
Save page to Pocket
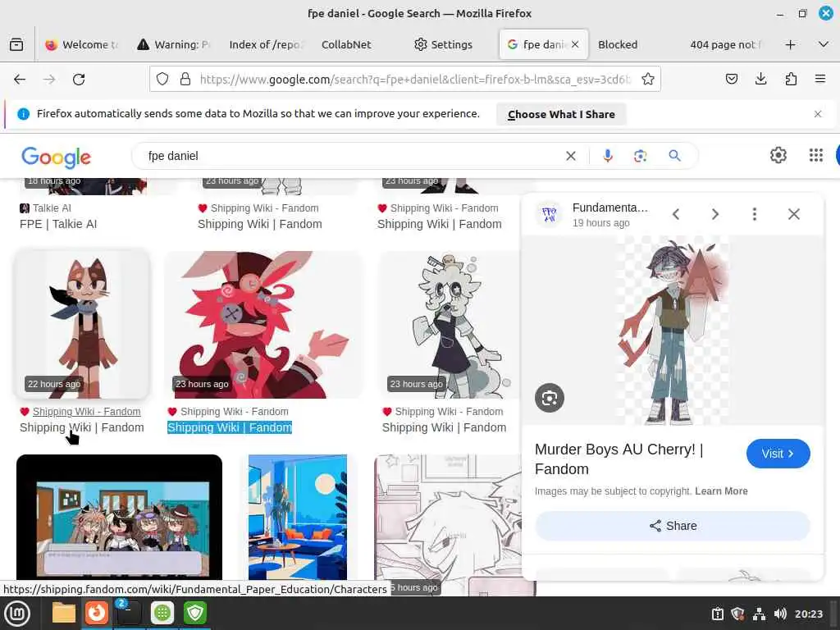(x=731, y=80)
